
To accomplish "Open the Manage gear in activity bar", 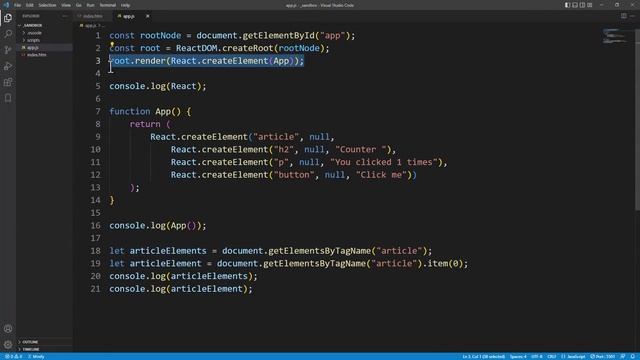I will pyautogui.click(x=8, y=344).
